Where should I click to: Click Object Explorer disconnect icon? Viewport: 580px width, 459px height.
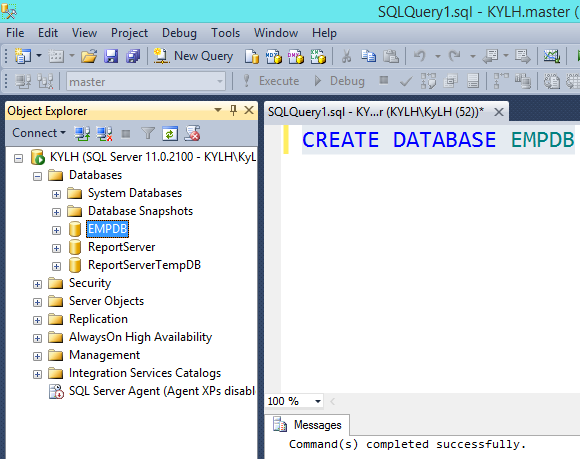coord(104,134)
